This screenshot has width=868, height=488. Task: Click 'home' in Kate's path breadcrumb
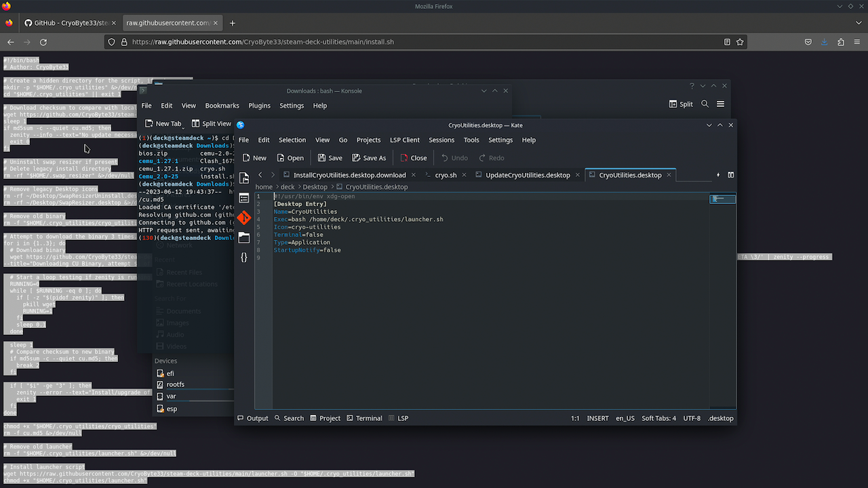[x=264, y=186]
